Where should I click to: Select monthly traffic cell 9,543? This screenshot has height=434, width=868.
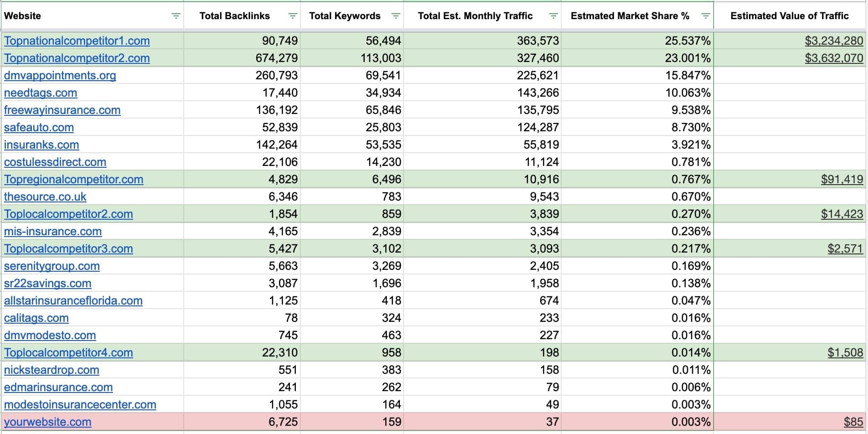(x=482, y=197)
